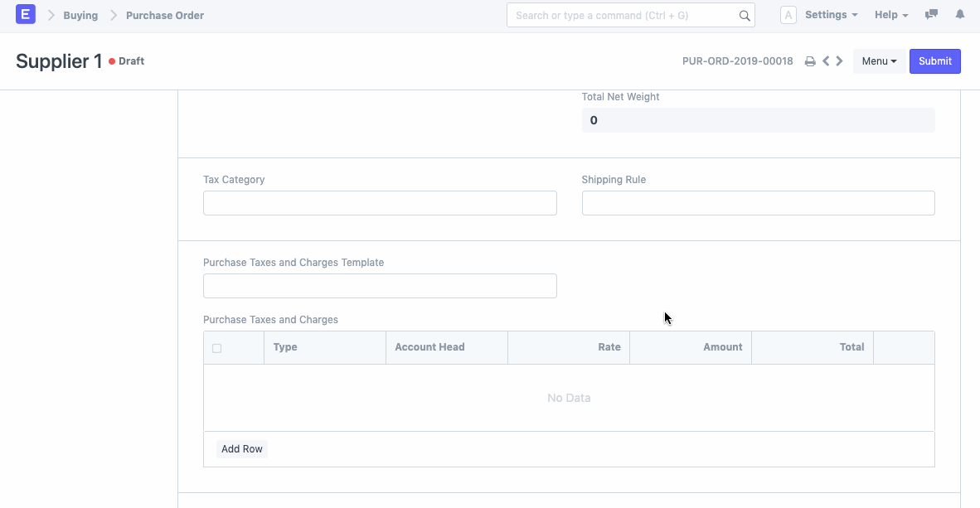Open the Purchase Order breadcrumb link
980x508 pixels.
164,15
